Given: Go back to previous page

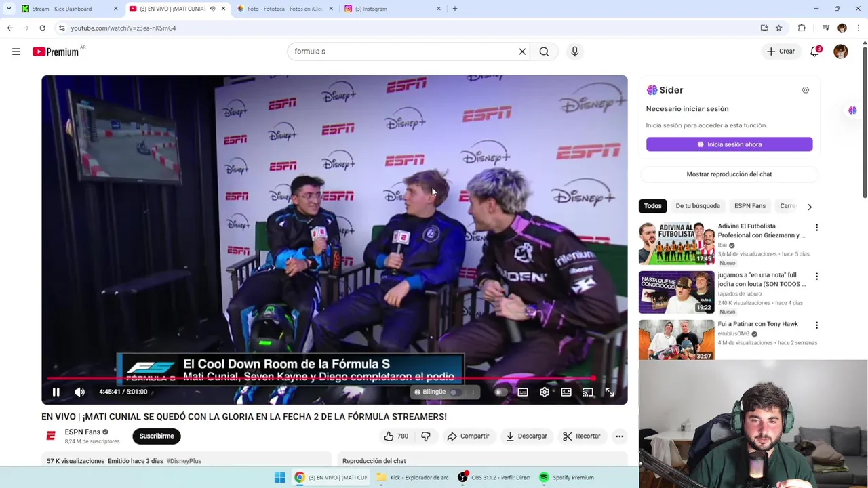Looking at the screenshot, I should pyautogui.click(x=9, y=28).
